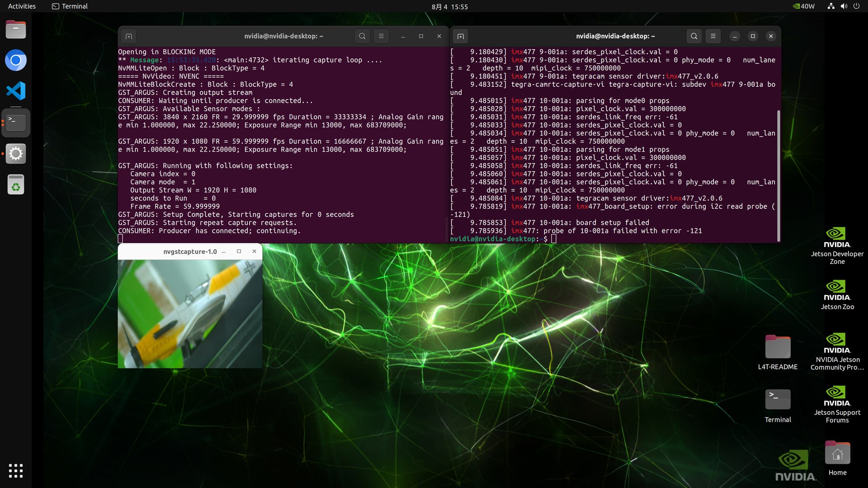The height and width of the screenshot is (488, 868).
Task: Maximize the right terminal window
Action: [753, 36]
